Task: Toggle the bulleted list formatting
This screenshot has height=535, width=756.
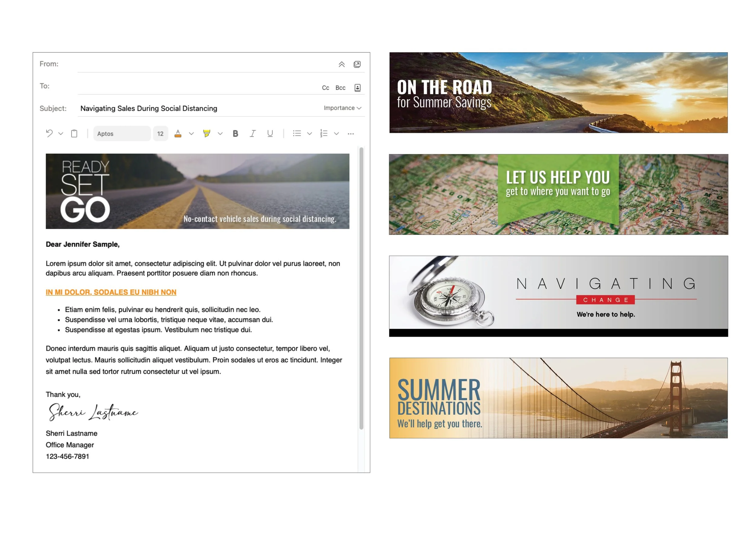Action: 296,133
